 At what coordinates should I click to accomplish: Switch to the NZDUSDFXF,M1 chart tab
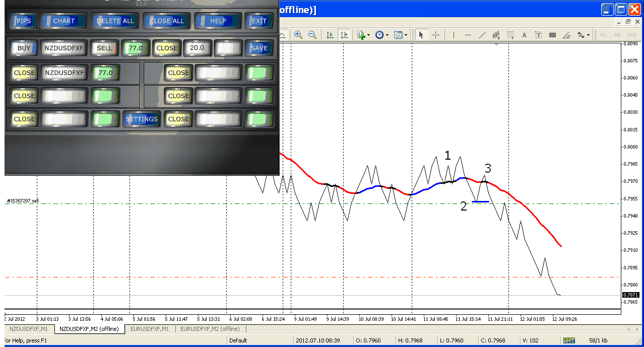click(x=29, y=329)
